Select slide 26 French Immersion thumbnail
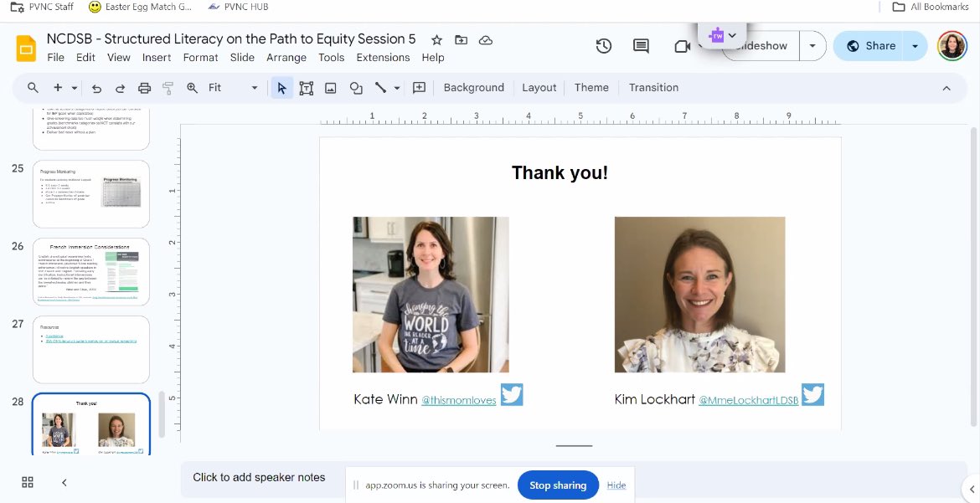 click(91, 272)
